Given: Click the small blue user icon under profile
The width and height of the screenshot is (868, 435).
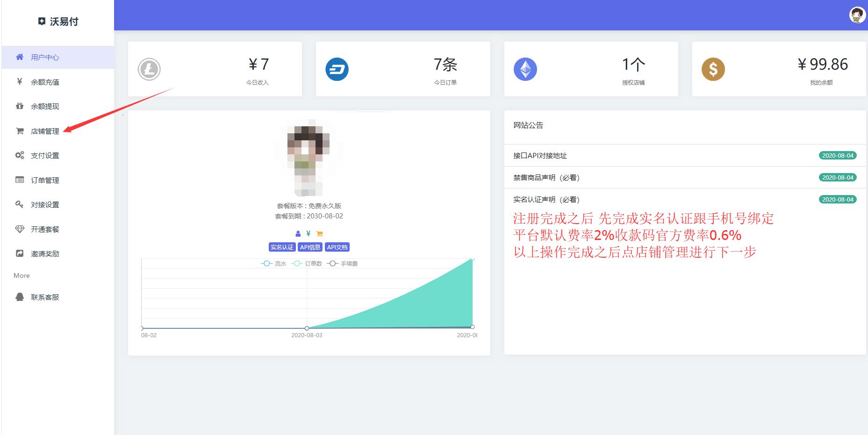Looking at the screenshot, I should point(298,233).
